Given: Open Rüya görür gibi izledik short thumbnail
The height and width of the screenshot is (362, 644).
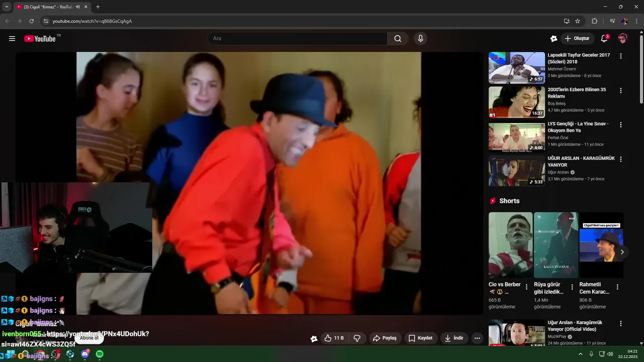Looking at the screenshot, I should (556, 245).
